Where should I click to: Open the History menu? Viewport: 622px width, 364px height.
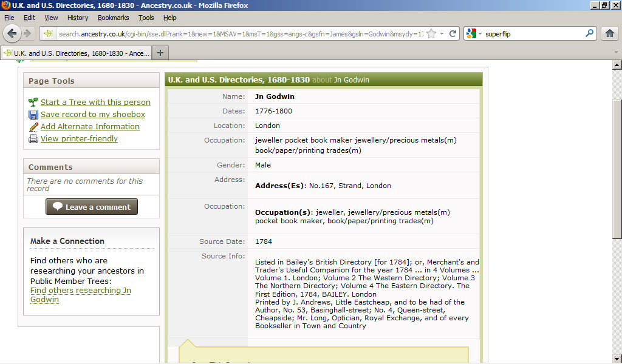coord(78,18)
